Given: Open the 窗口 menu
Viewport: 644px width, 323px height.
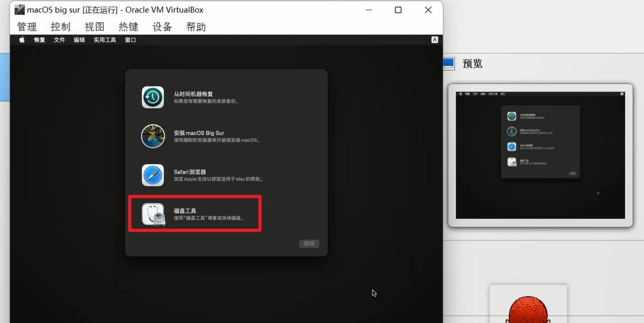Looking at the screenshot, I should (130, 40).
